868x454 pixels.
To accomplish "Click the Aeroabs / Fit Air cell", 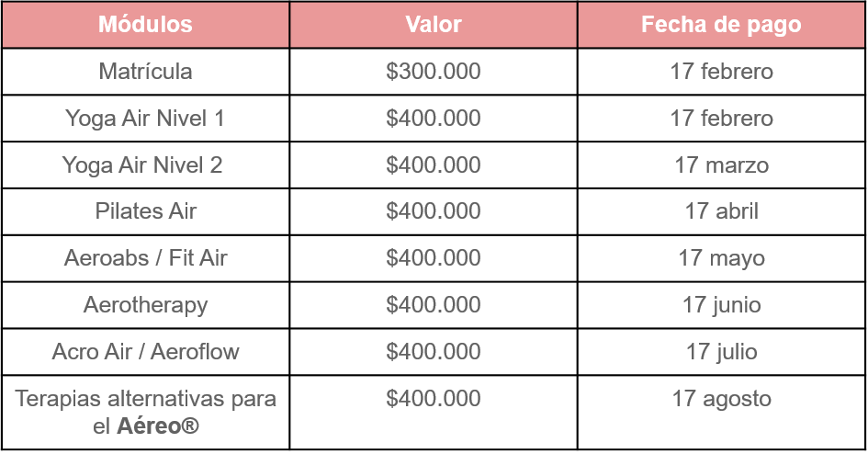I will (146, 258).
